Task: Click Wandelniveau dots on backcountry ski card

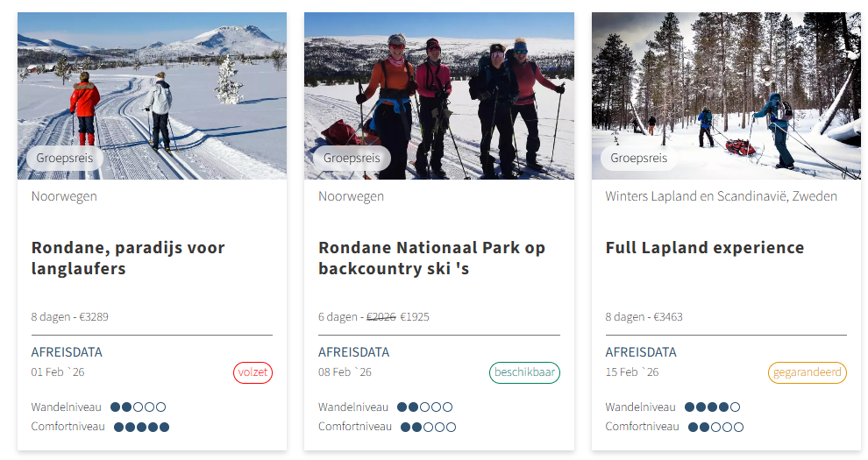Action: point(425,407)
